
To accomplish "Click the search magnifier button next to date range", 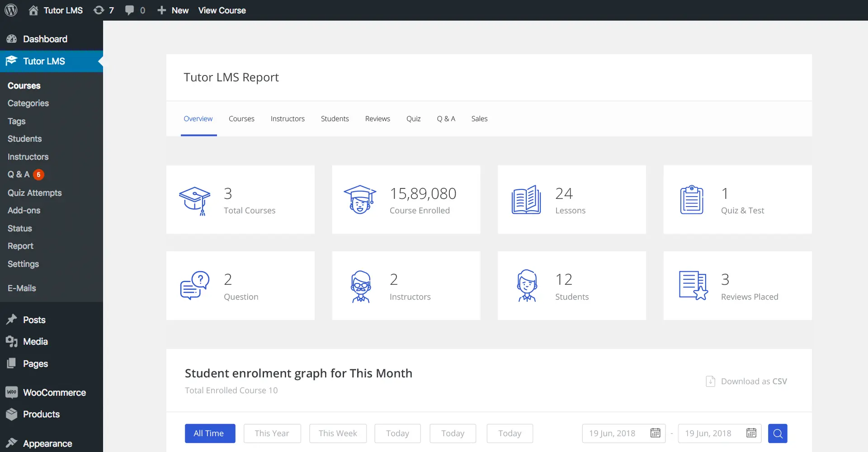I will [778, 433].
